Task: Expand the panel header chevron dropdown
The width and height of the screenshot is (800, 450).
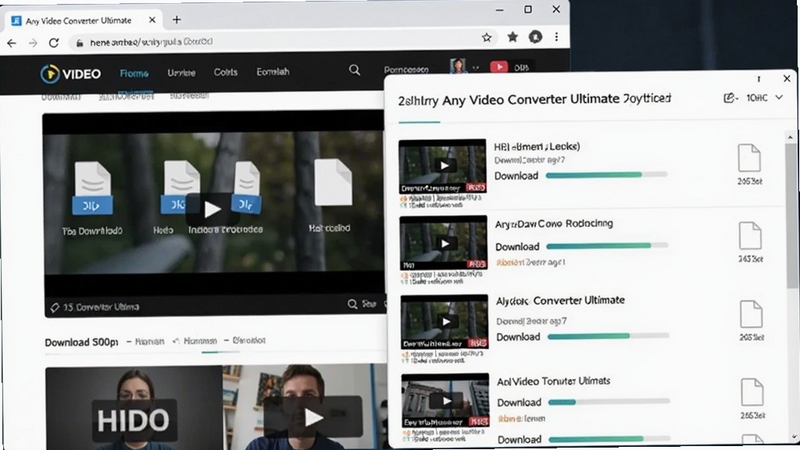Action: (x=779, y=97)
